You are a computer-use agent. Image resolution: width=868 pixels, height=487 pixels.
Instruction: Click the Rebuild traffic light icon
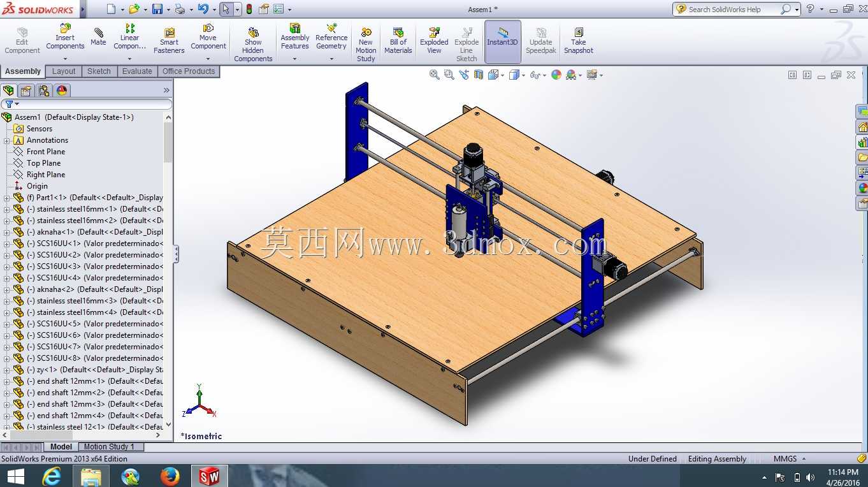249,9
